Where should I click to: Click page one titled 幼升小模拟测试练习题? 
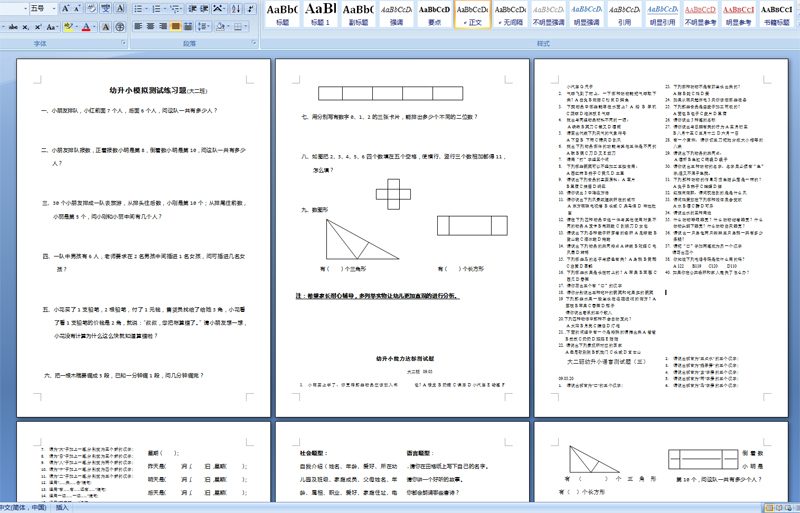pyautogui.click(x=143, y=238)
